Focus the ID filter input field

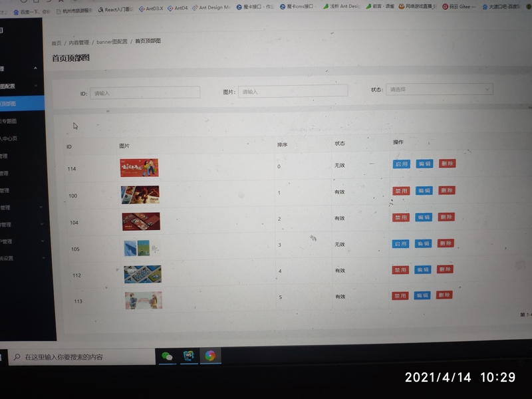pyautogui.click(x=145, y=92)
